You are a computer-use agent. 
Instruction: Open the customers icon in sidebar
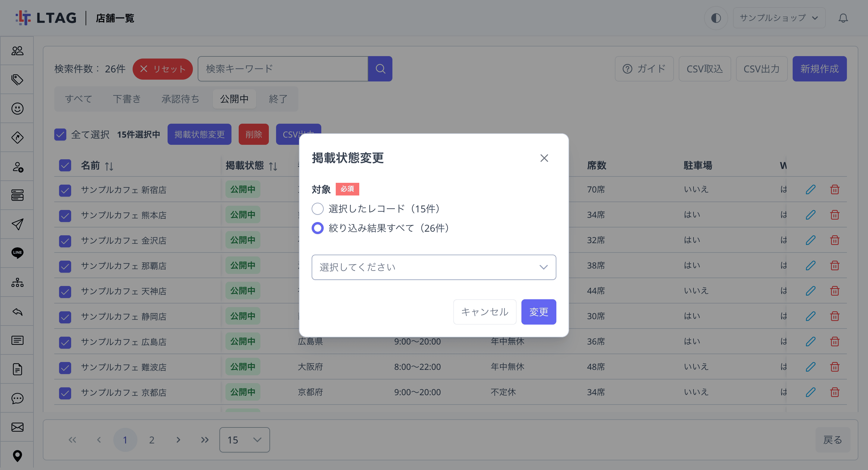click(x=17, y=51)
